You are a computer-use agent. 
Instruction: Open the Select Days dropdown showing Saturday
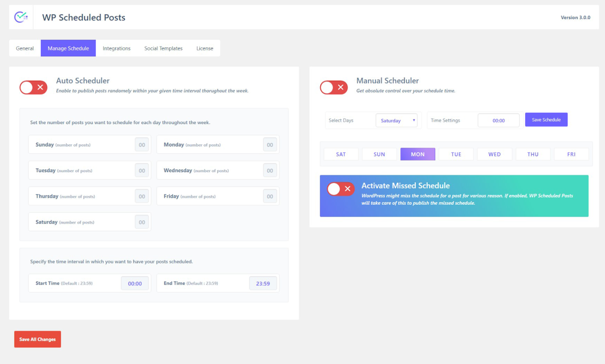click(394, 120)
